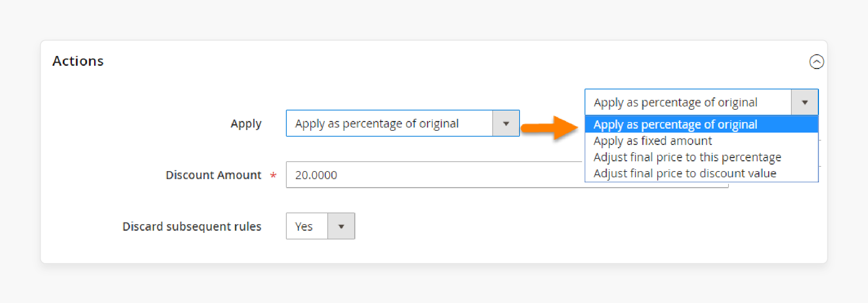Click the top-right expanded dropdown arrow icon
Image resolution: width=868 pixels, height=303 pixels.
tap(805, 102)
